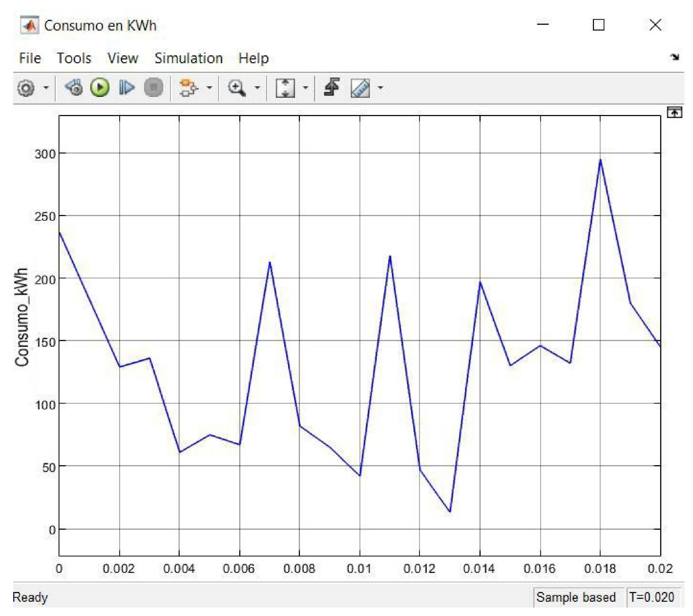This screenshot has height=616, width=693.
Task: Expand dropdown beside Highlight Block icon
Action: tap(209, 88)
